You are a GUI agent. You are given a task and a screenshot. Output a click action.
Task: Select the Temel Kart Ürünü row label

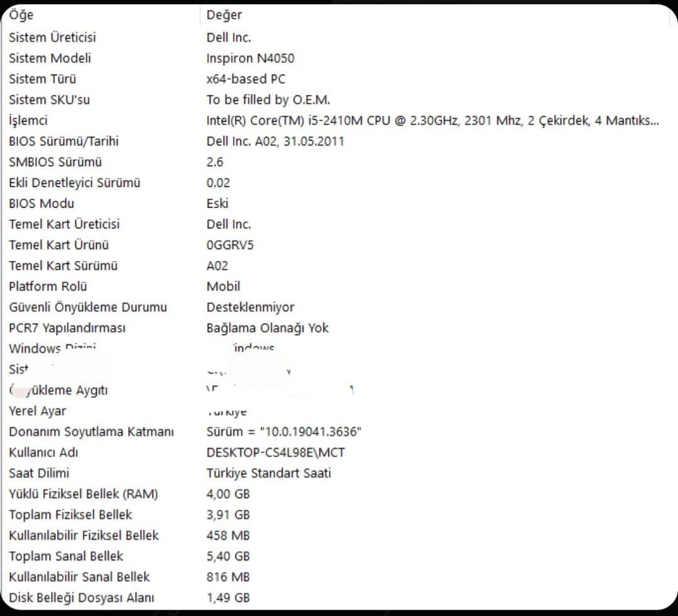pos(59,245)
